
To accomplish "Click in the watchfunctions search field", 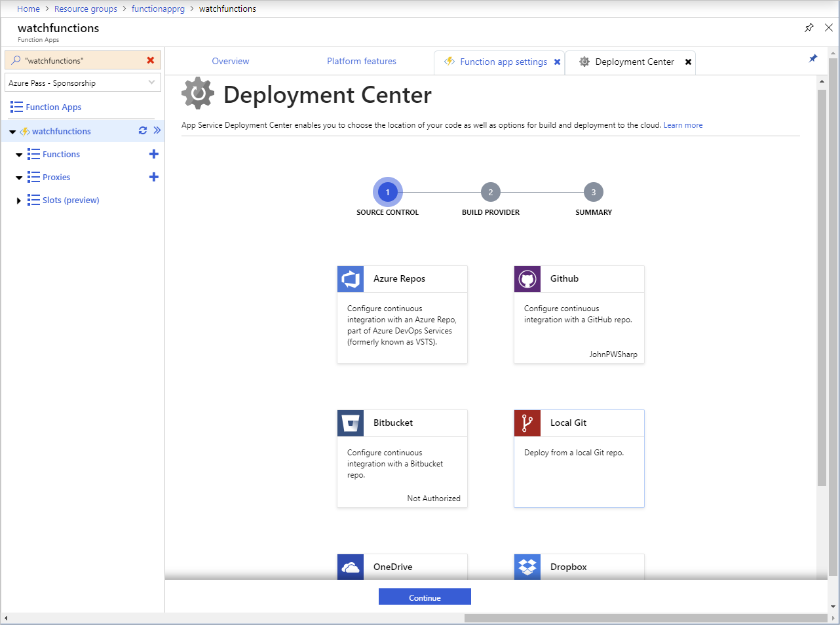I will point(83,60).
